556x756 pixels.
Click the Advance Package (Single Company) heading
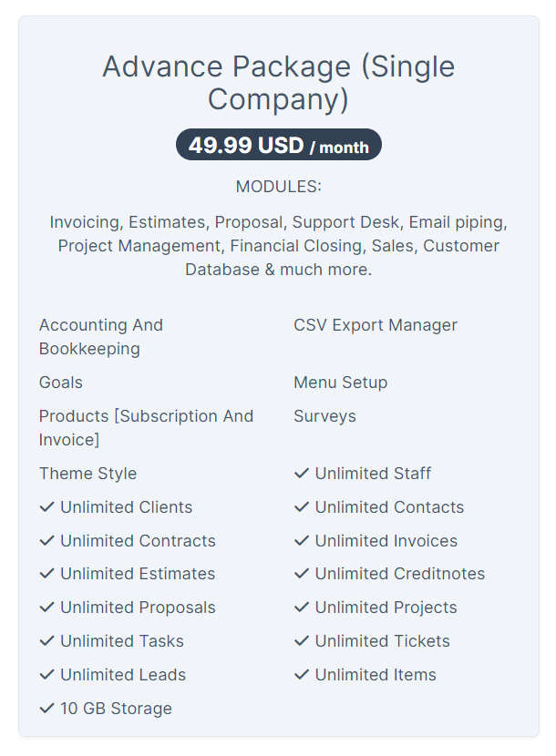coord(278,82)
